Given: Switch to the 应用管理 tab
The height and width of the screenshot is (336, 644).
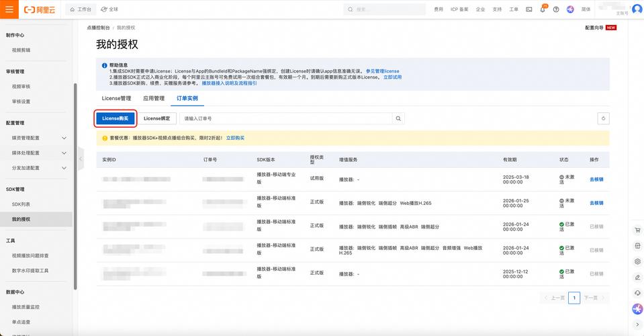Looking at the screenshot, I should 154,98.
